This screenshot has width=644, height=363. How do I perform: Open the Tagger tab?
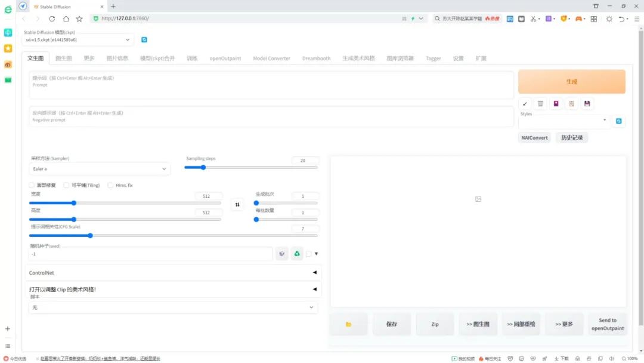[x=434, y=59]
